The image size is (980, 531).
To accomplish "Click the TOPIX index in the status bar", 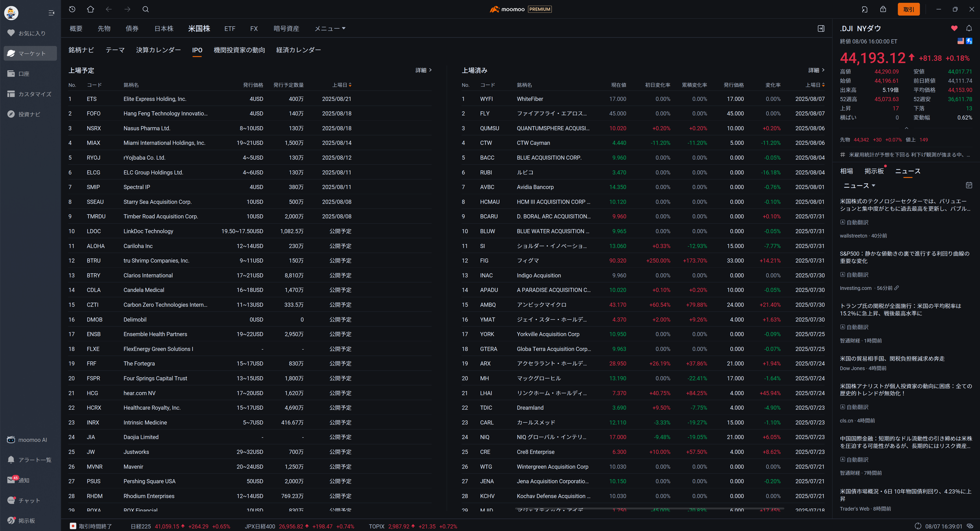I will pos(413,526).
